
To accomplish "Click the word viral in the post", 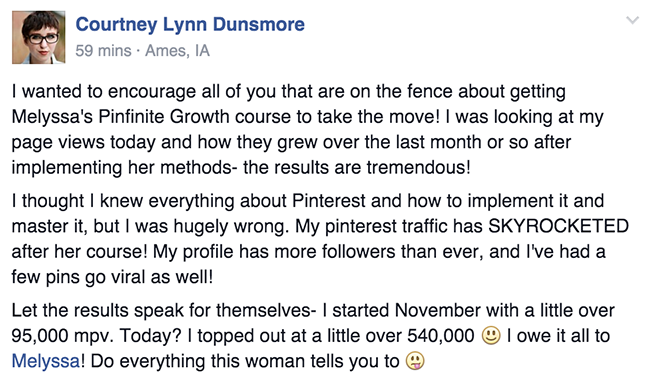I will tap(128, 277).
